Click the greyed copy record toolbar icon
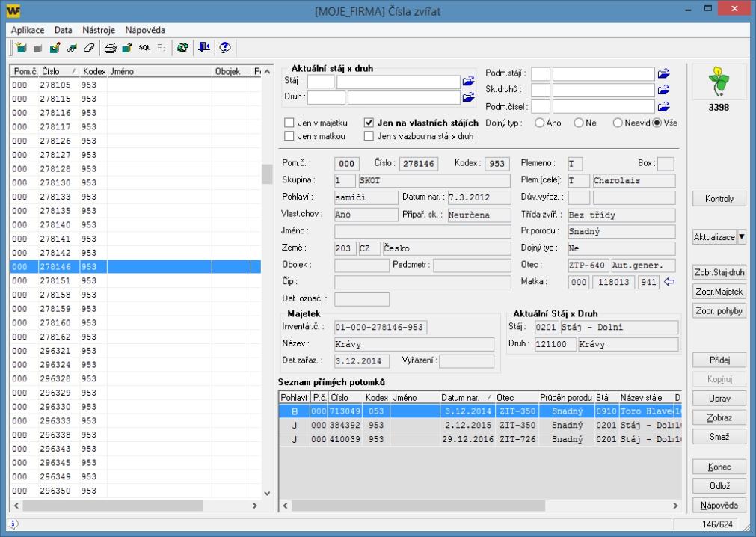Screen dimensions: 756x537 click(37, 48)
